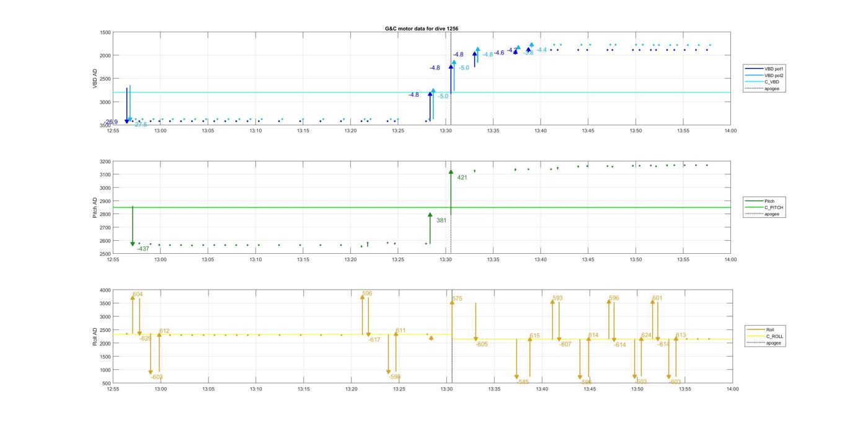Screen dimensions: 868x430
Task: Click the '-598' label in Roll plot
Action: click(x=395, y=377)
